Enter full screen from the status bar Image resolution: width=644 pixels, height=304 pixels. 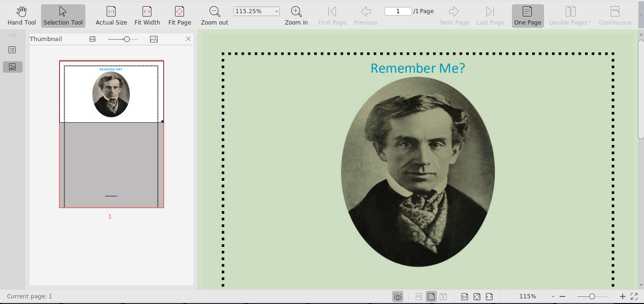point(634,296)
